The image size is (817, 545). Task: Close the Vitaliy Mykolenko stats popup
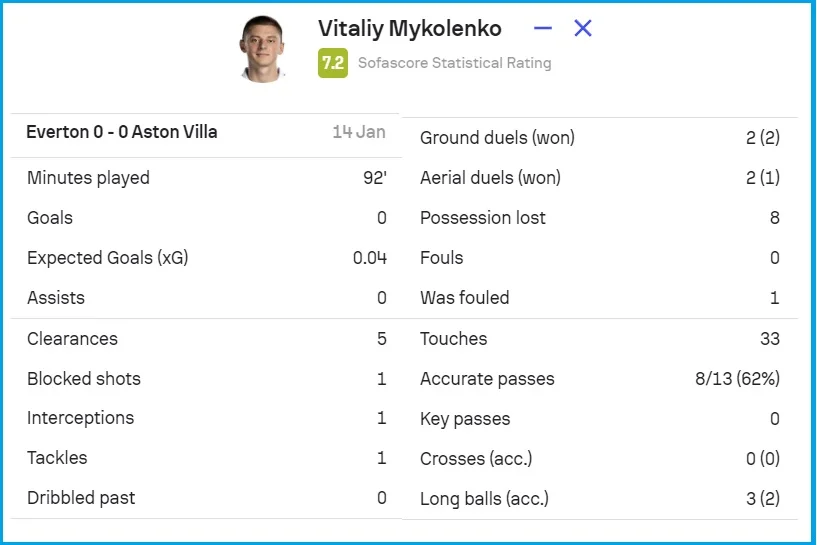[583, 29]
